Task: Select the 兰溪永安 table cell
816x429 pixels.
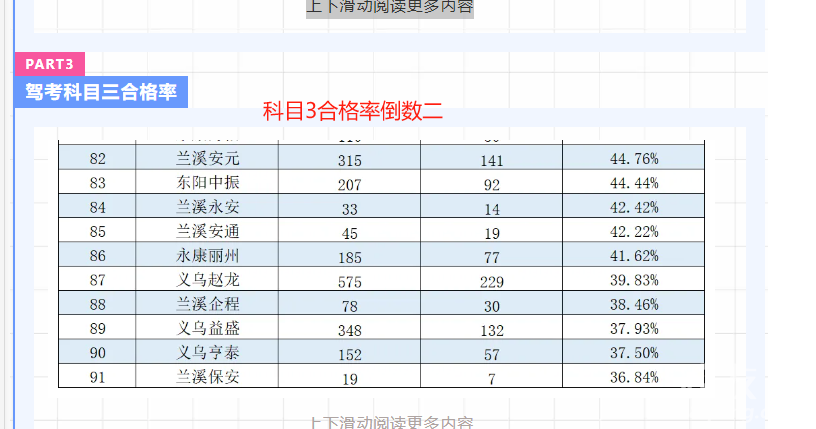Action: point(207,207)
